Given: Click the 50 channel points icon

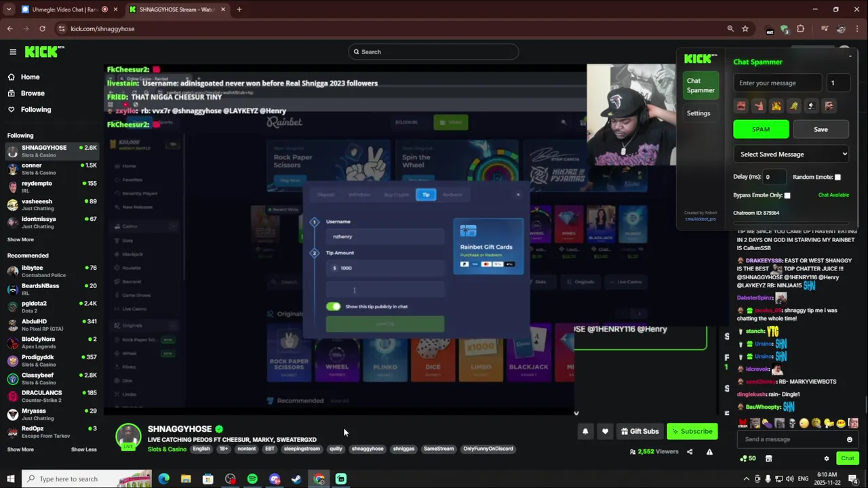Looking at the screenshot, I should (748, 459).
